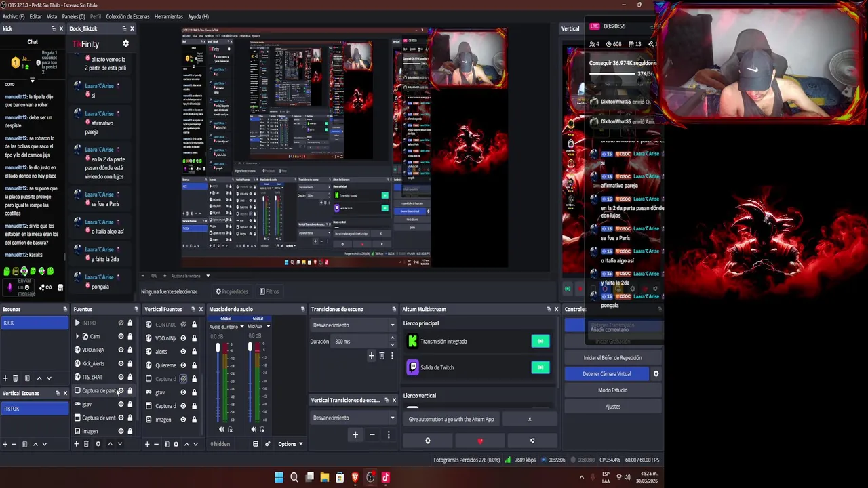
Task: Click the Kick logo for Transmisión integrada
Action: click(x=412, y=342)
